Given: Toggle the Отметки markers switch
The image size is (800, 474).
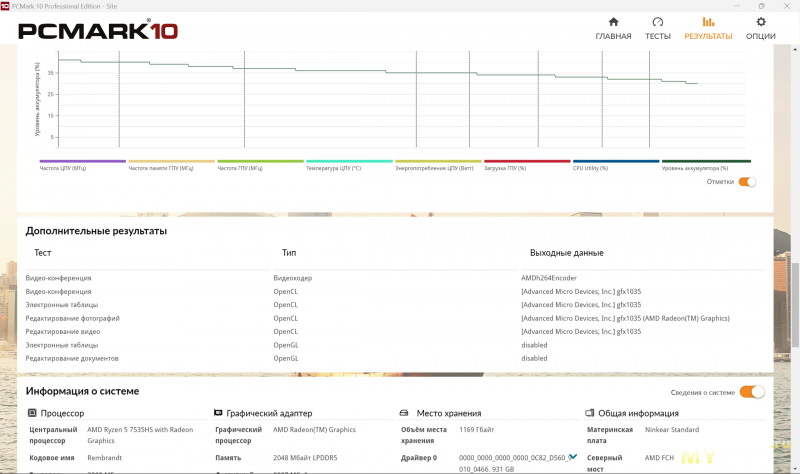Looking at the screenshot, I should tap(747, 182).
